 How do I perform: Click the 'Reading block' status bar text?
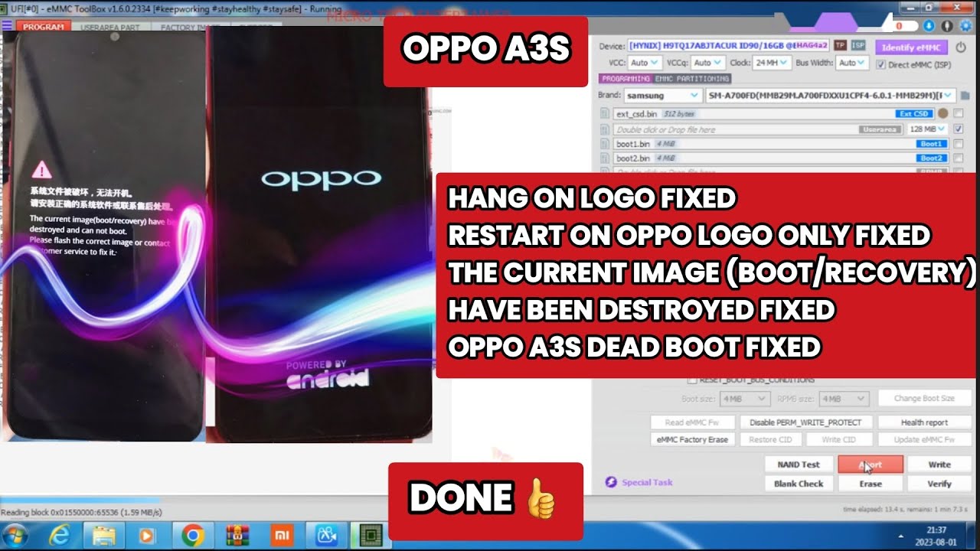81,513
